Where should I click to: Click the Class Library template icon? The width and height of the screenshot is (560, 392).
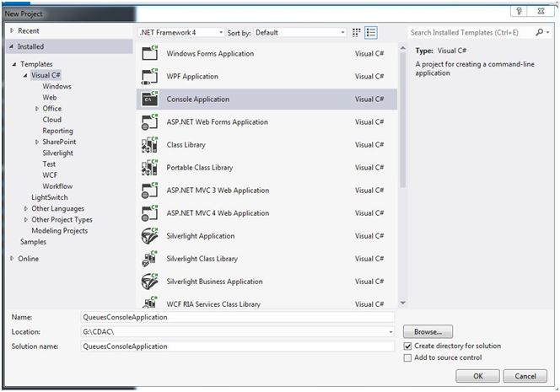[149, 145]
